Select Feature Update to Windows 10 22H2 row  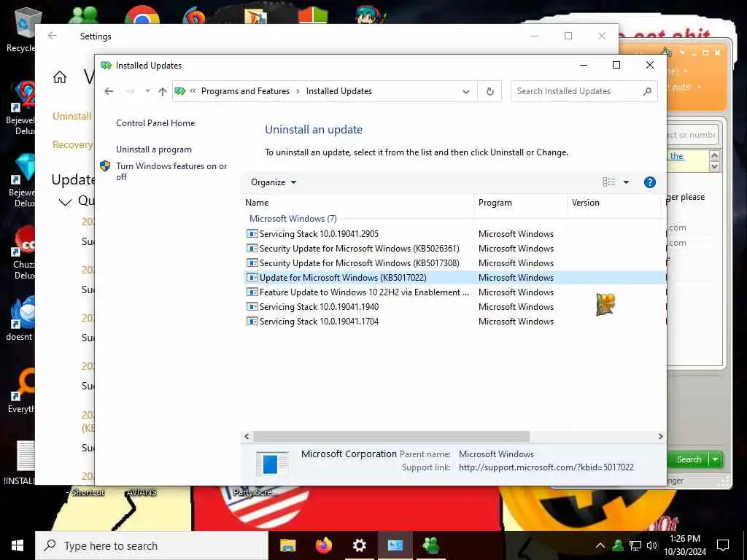[455, 292]
